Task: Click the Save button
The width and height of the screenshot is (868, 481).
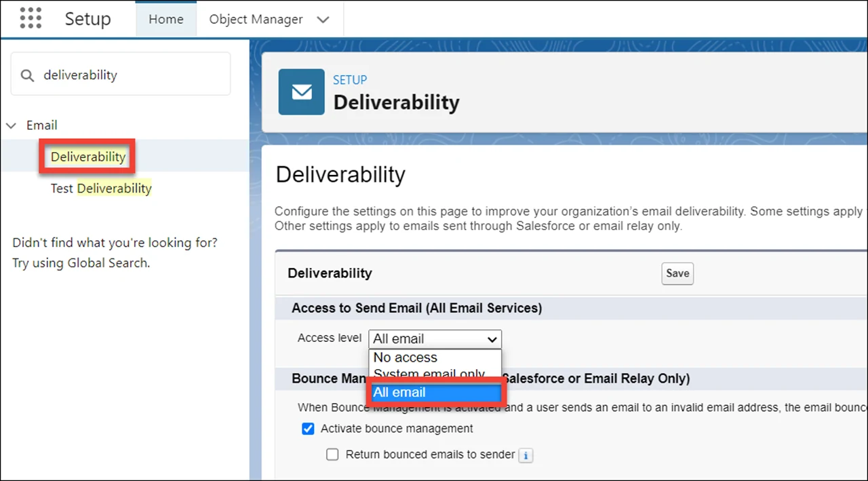Action: click(677, 273)
